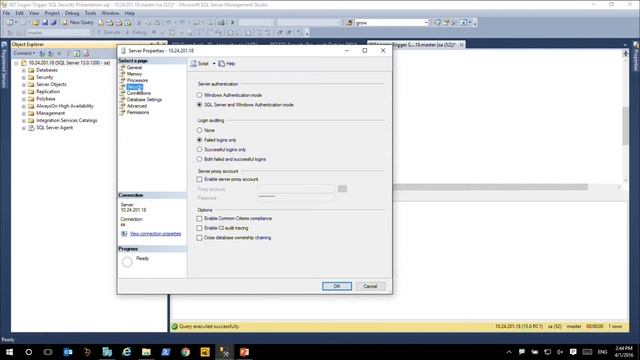
Task: Click OK in Server Properties
Action: tap(337, 286)
